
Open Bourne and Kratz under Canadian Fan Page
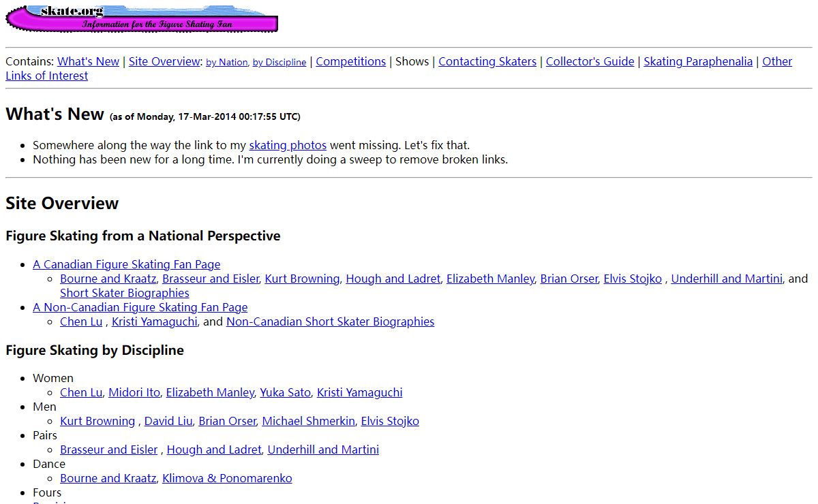click(108, 279)
